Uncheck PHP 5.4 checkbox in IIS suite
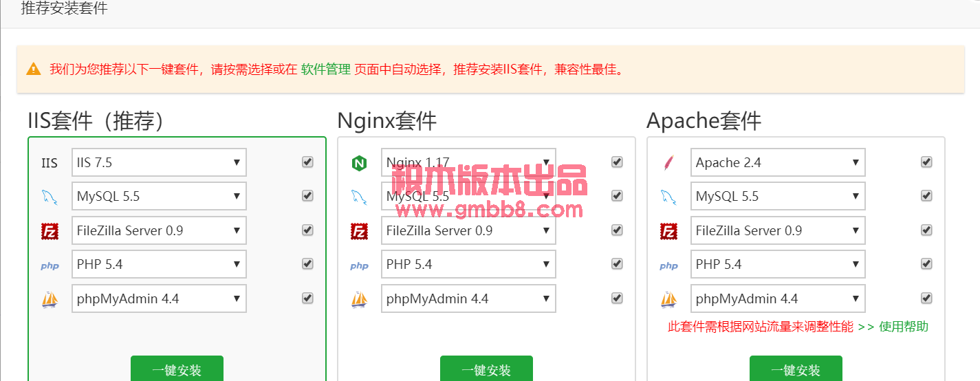The height and width of the screenshot is (381, 980). click(x=307, y=263)
